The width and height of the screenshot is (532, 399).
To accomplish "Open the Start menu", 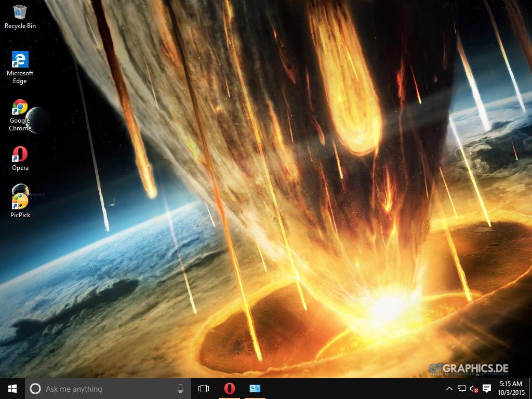I will point(11,388).
